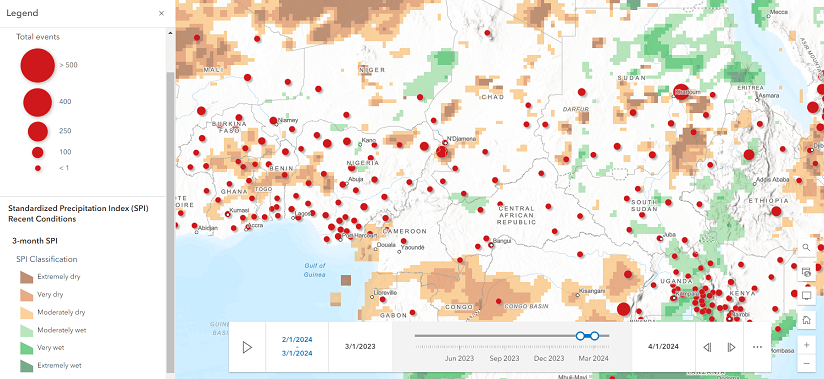This screenshot has width=824, height=379.
Task: Close the Legend panel
Action: 161,13
